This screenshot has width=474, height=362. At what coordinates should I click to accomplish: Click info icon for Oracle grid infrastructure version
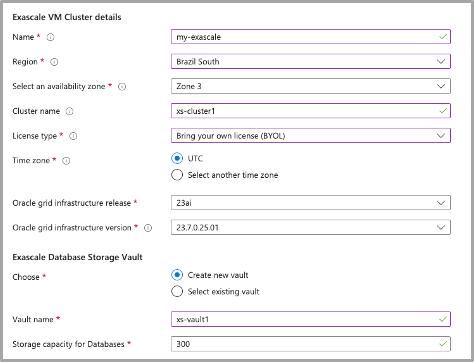coord(148,228)
